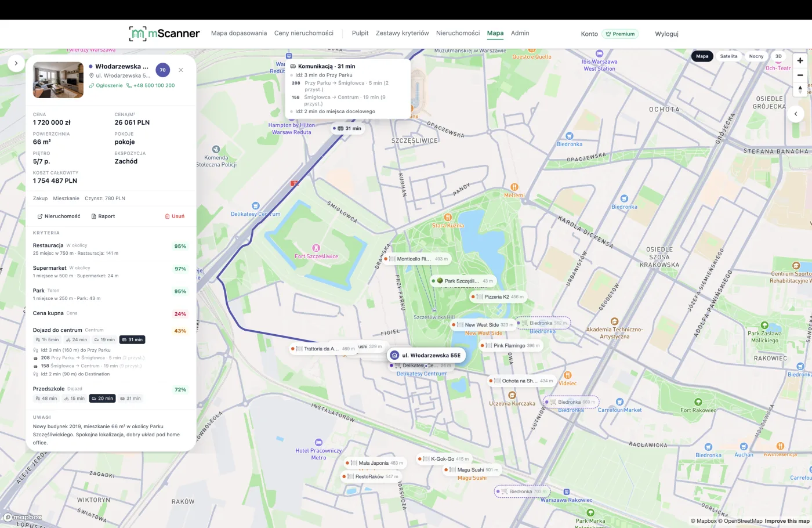Open the Pulpit tab

[360, 33]
